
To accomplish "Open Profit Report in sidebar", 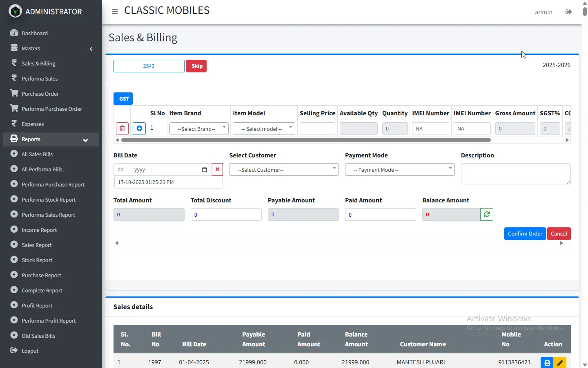I will click(x=37, y=305).
